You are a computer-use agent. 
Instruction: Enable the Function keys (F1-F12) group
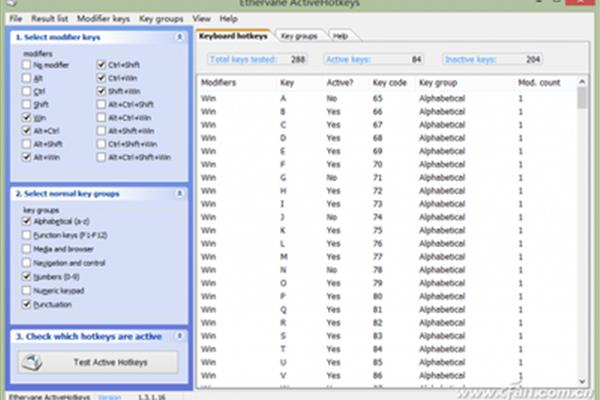[x=26, y=235]
